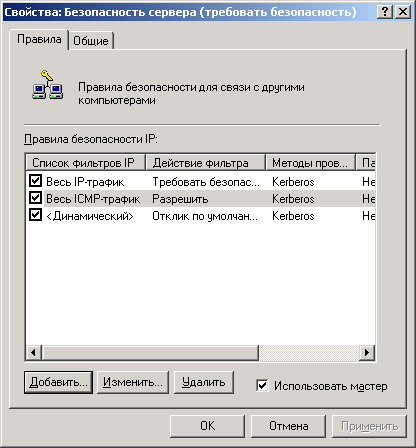Click the network computers key icon
The image size is (416, 448).
(48, 85)
